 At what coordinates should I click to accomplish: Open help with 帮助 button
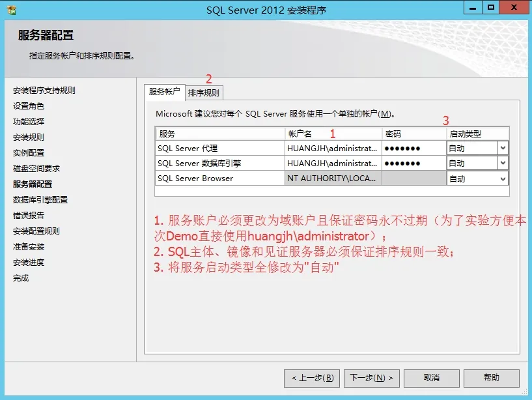click(x=491, y=378)
